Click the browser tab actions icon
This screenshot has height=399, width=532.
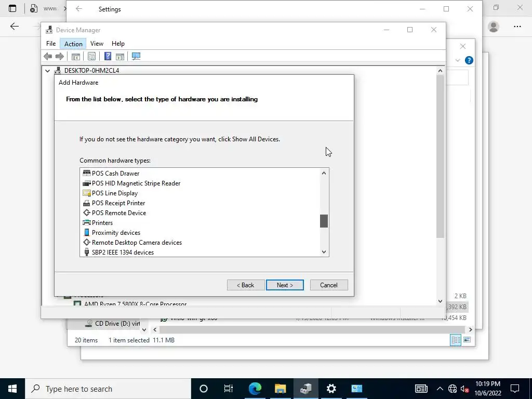point(12,9)
